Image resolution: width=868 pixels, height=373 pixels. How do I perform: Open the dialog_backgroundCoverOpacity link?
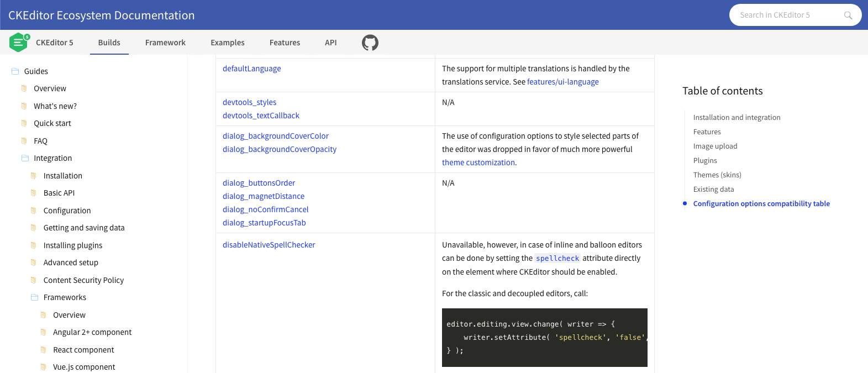(280, 149)
